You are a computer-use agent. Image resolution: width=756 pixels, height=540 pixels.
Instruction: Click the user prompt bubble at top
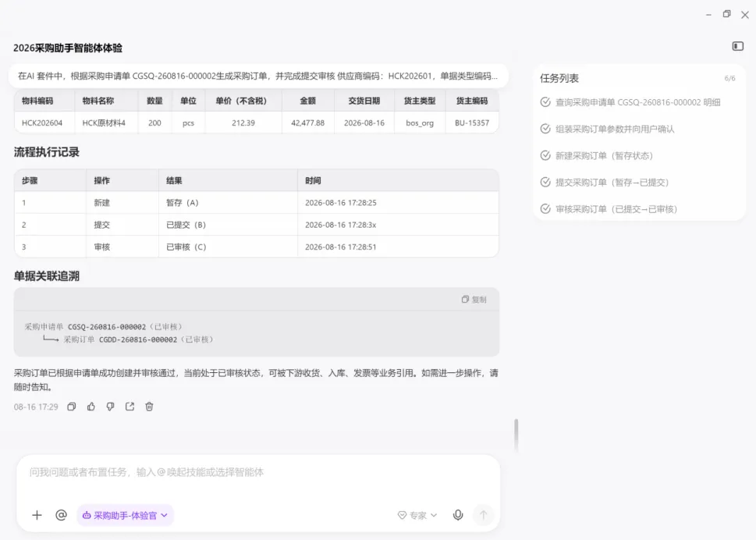(258, 76)
